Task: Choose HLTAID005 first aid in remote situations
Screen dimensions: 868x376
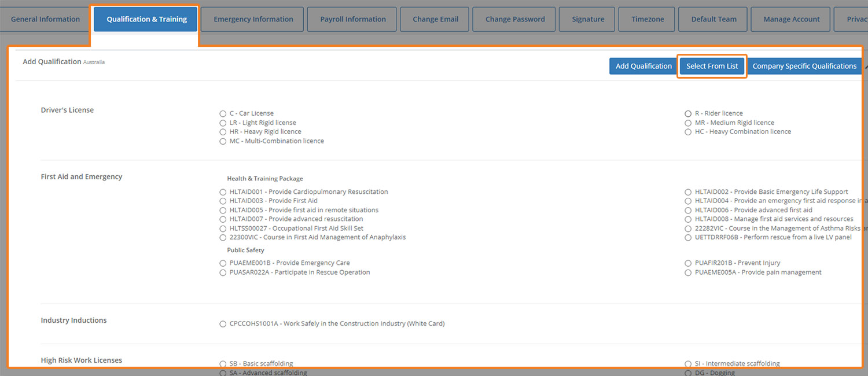Action: pos(223,210)
